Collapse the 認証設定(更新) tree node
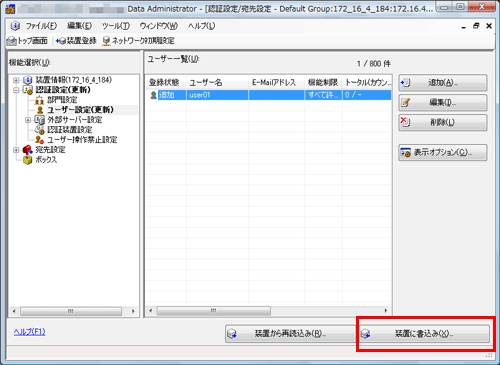500x365 pixels. coord(16,90)
